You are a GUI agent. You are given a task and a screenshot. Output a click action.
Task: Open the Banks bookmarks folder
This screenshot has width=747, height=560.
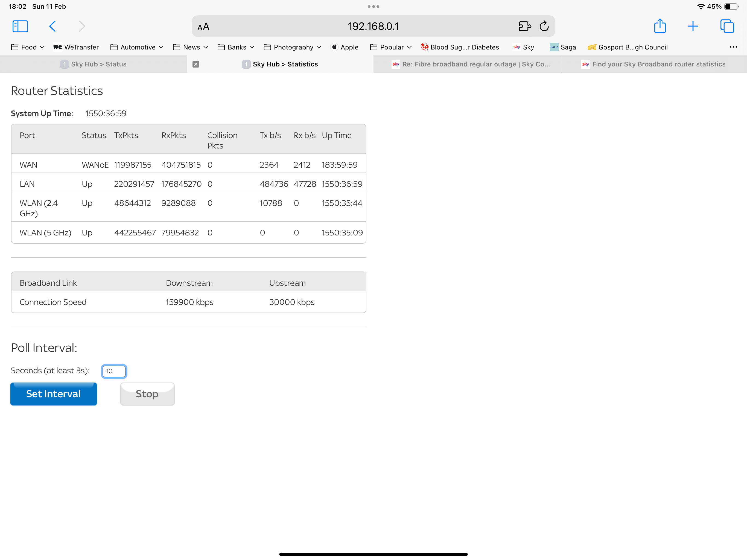236,47
